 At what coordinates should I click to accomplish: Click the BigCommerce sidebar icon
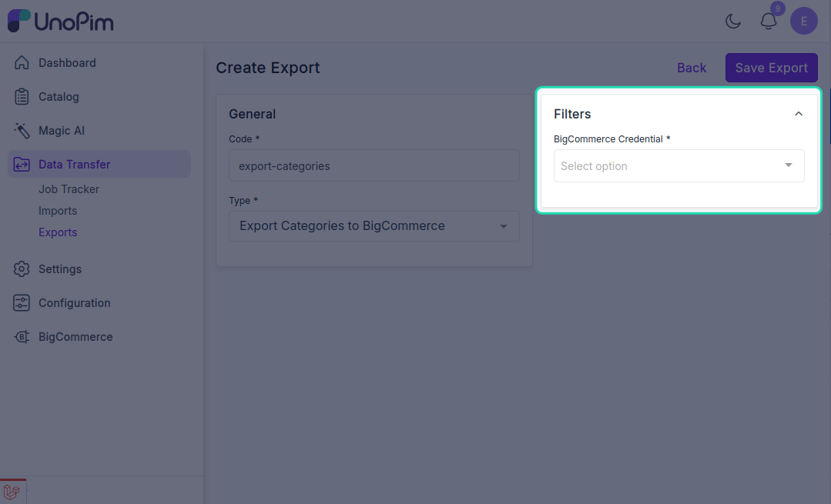(x=22, y=337)
